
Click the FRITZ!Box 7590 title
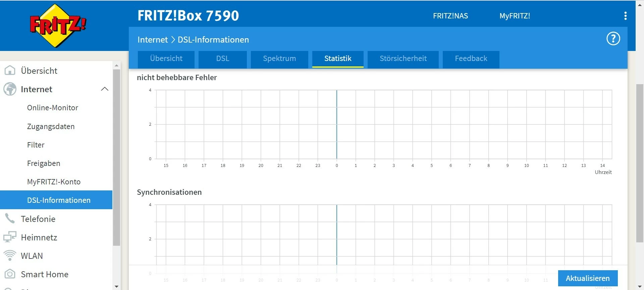click(x=188, y=16)
